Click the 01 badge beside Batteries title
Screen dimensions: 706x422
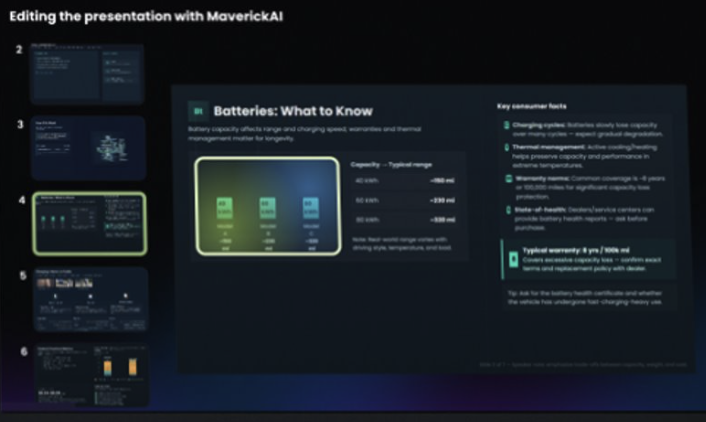tap(198, 111)
